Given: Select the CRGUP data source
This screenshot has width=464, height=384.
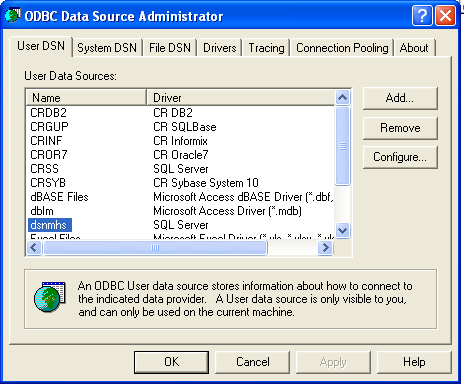Looking at the screenshot, I should 49,127.
